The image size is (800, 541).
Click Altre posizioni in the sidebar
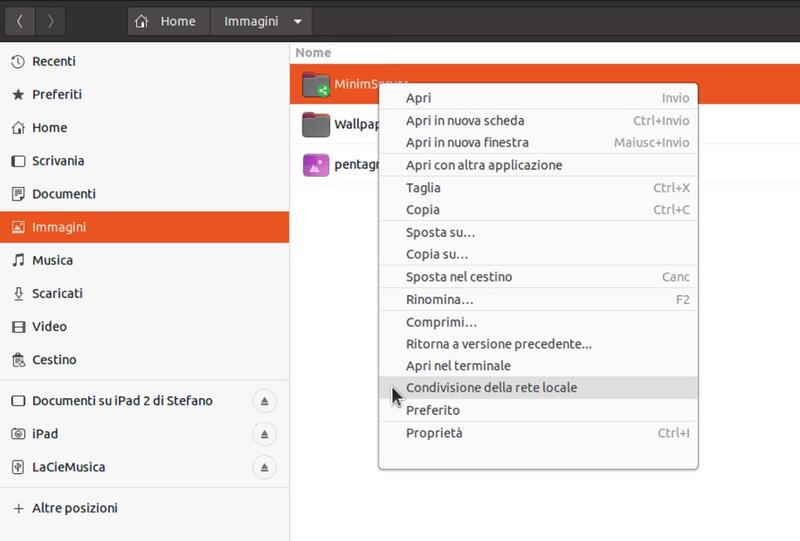(74, 508)
